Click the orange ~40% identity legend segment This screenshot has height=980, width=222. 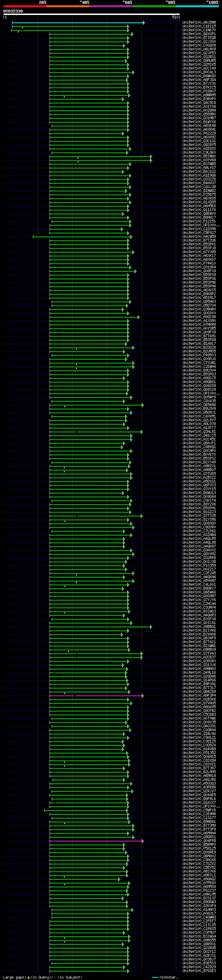pos(68,7)
